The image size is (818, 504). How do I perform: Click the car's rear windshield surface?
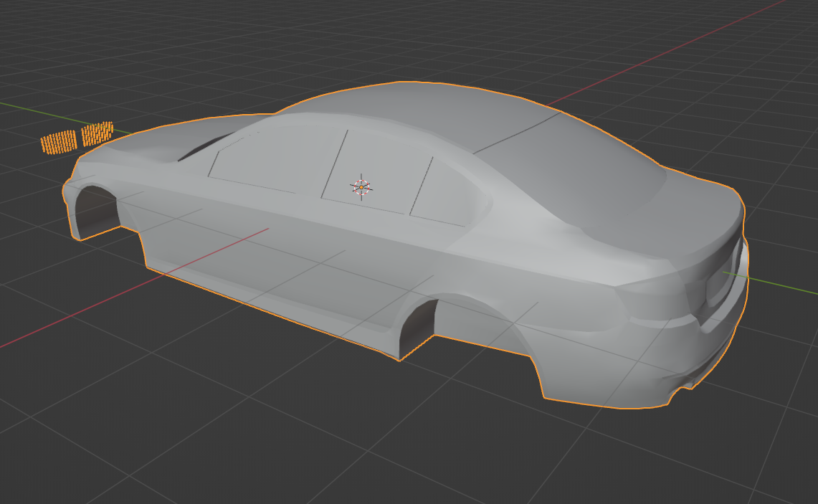coord(569,172)
